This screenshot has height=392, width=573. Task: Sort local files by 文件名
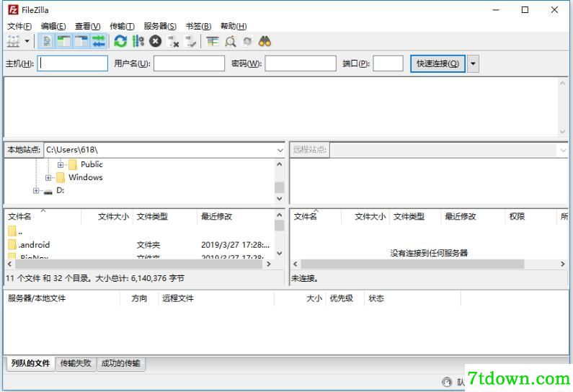19,217
